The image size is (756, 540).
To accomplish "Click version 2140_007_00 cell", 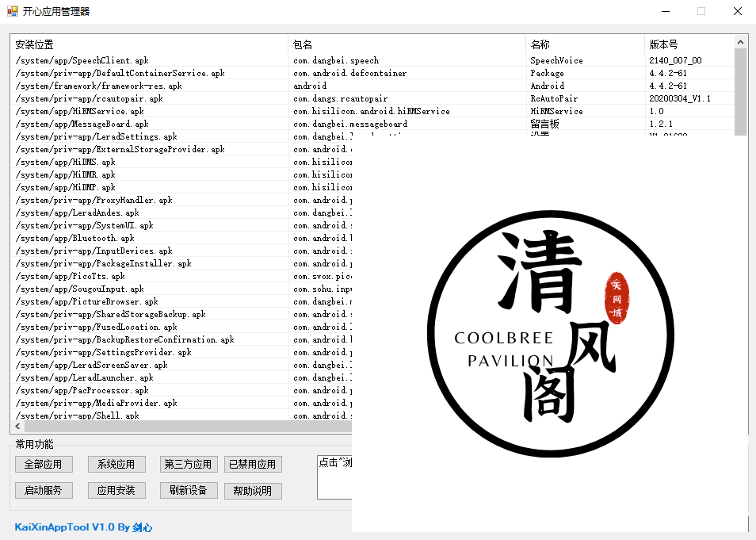I will pos(675,60).
